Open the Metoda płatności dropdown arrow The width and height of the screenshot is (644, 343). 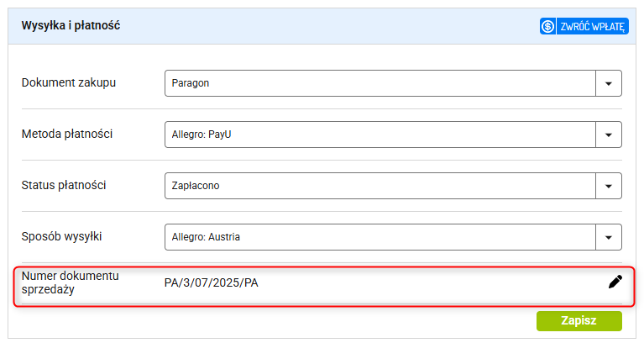[x=608, y=135]
